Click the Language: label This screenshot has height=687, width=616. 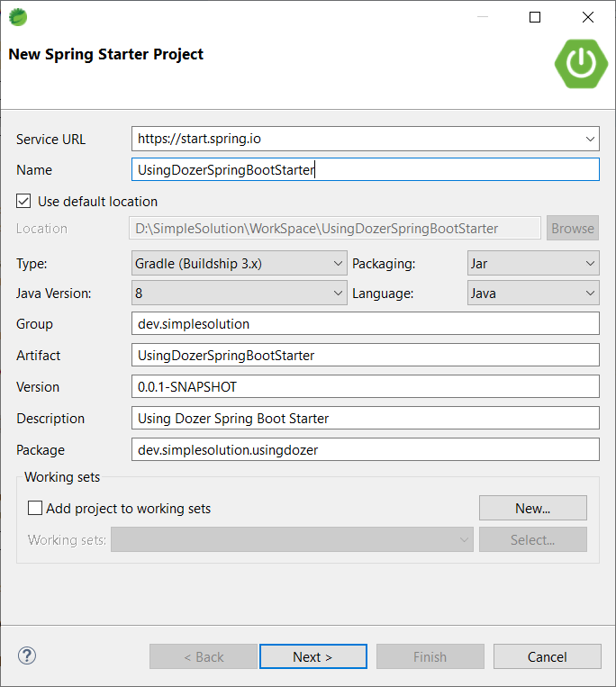(x=383, y=294)
